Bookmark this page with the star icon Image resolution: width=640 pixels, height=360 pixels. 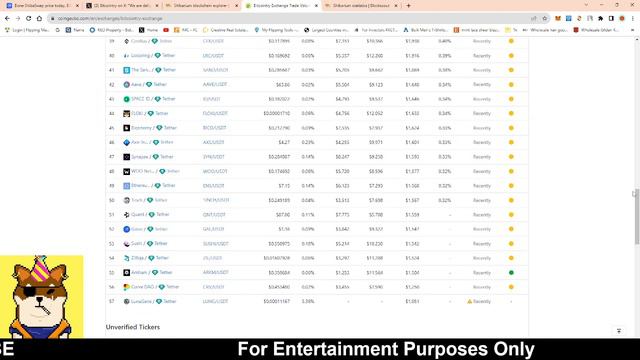[x=544, y=18]
